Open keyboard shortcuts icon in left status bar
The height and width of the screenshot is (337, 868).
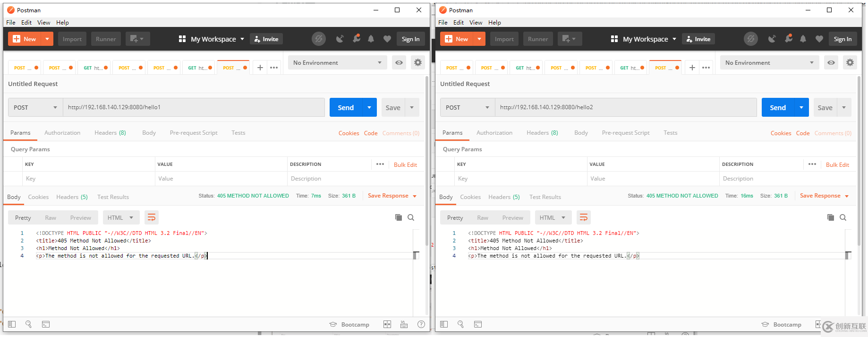click(x=404, y=324)
